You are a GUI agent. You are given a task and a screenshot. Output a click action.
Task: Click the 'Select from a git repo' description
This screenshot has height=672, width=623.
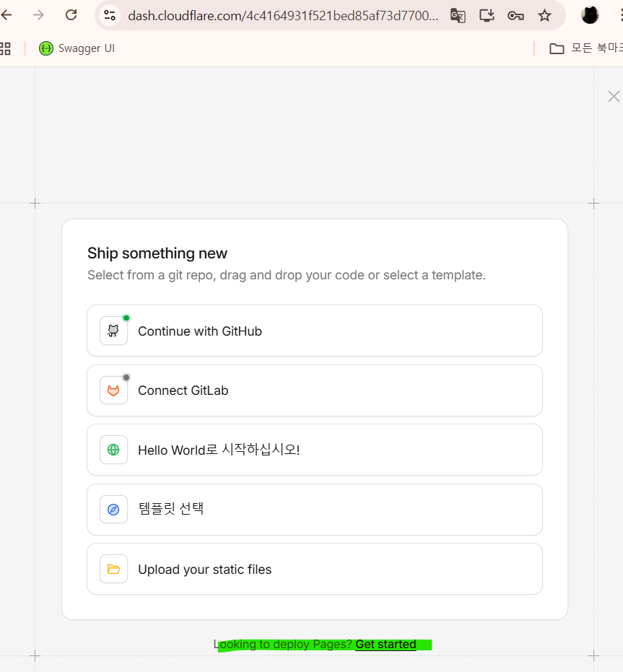click(x=287, y=275)
